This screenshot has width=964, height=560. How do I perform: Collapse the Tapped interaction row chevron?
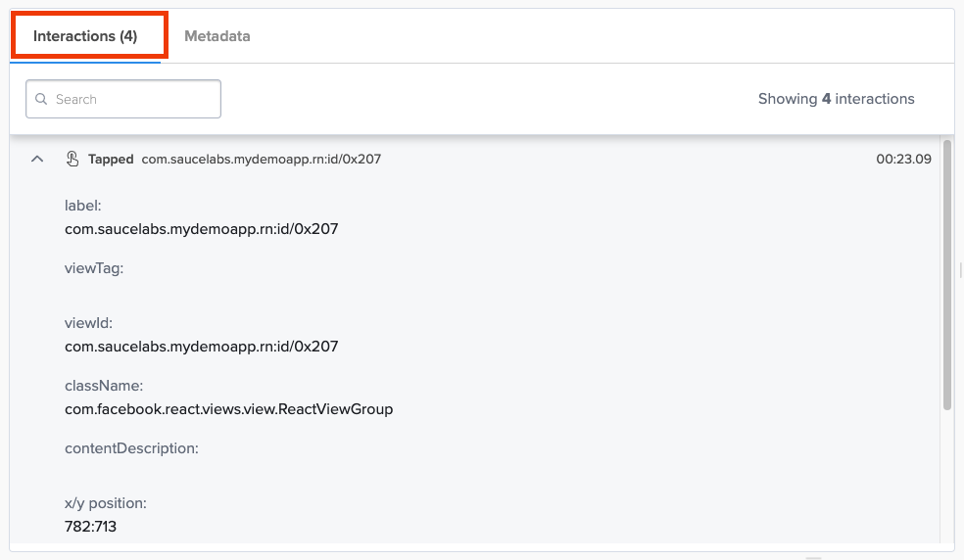click(37, 159)
